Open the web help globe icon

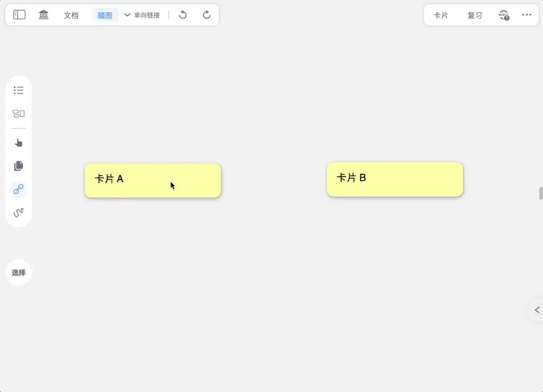click(504, 15)
